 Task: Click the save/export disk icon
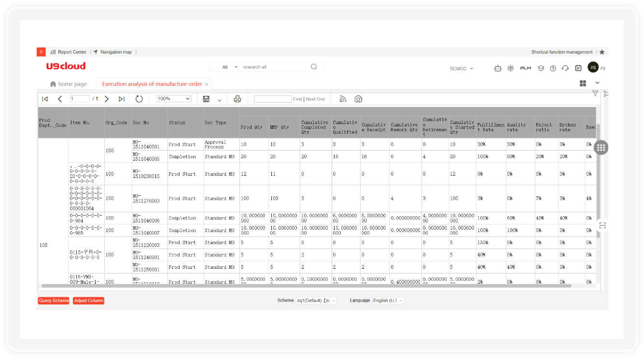206,99
